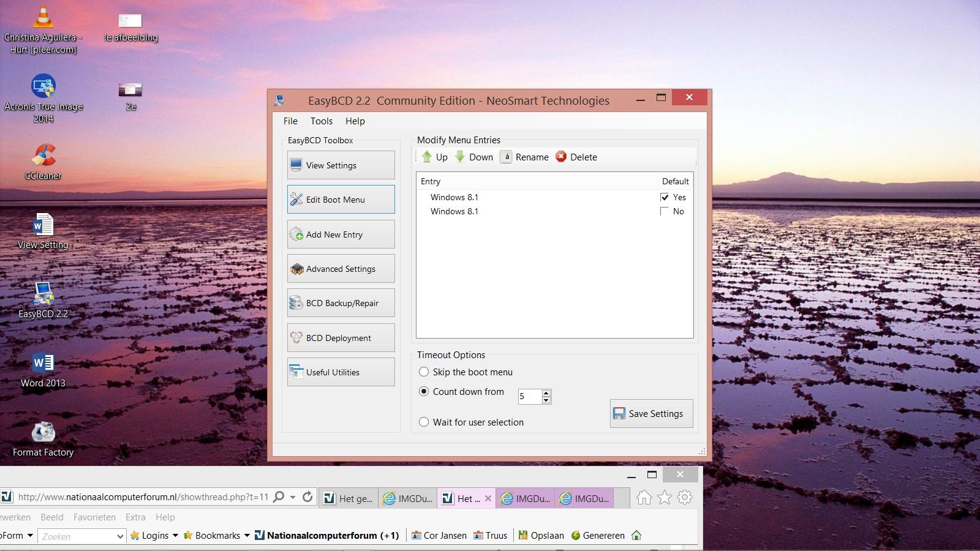Open the Help menu in the browser
980x551 pixels.
click(x=165, y=517)
